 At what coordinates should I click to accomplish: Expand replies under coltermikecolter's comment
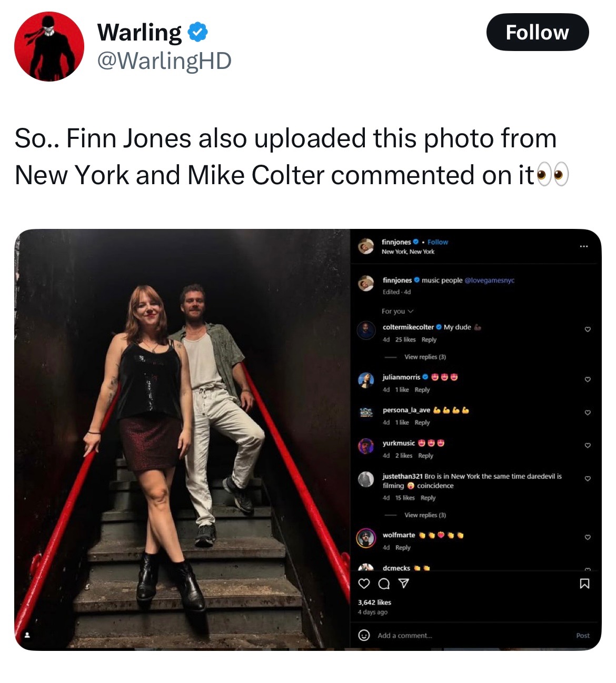click(424, 357)
